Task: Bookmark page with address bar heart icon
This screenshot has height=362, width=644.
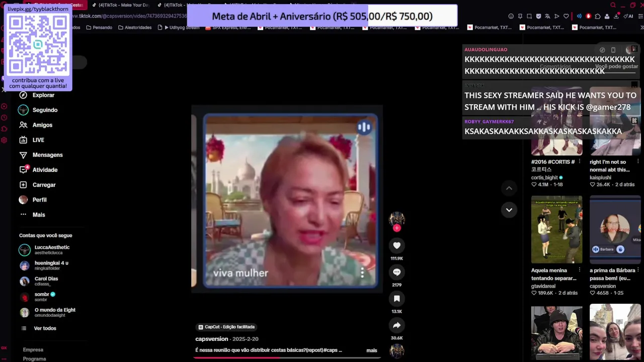Action: (566, 16)
